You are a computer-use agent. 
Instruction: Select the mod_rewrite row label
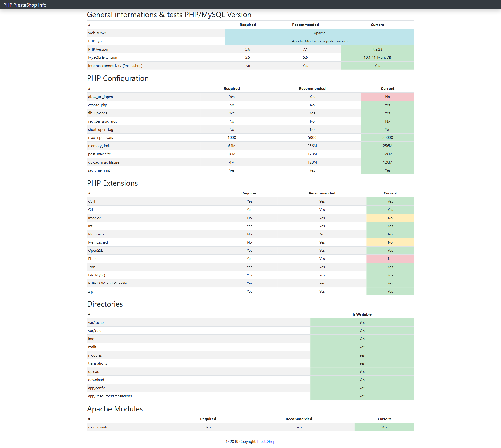[98, 427]
